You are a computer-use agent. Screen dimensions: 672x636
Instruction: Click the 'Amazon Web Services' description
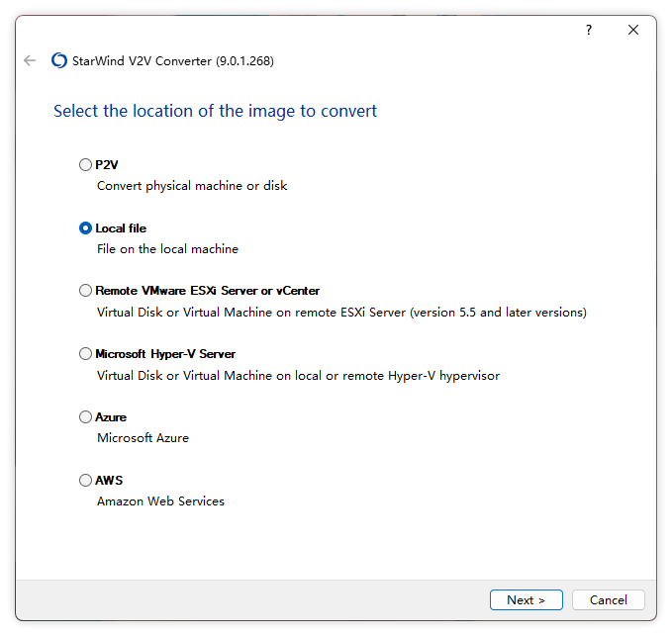(x=160, y=501)
